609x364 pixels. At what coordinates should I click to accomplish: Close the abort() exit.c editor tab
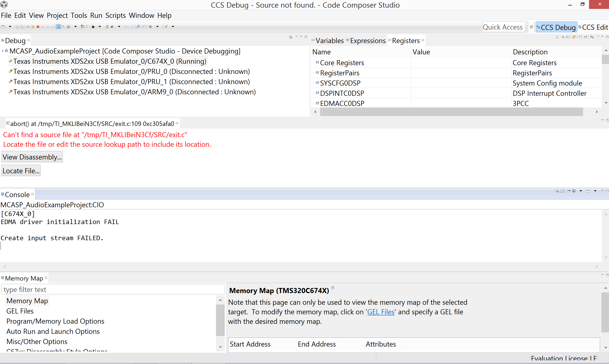click(x=177, y=123)
